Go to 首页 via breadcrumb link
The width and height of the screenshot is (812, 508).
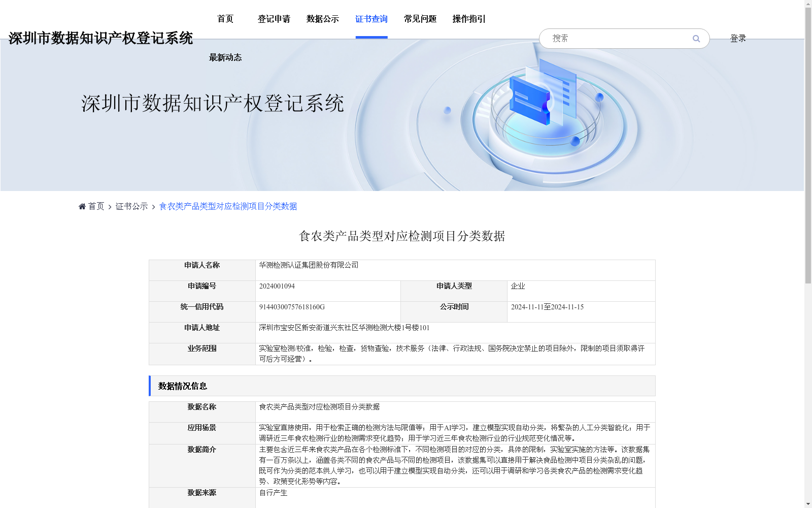(96, 206)
